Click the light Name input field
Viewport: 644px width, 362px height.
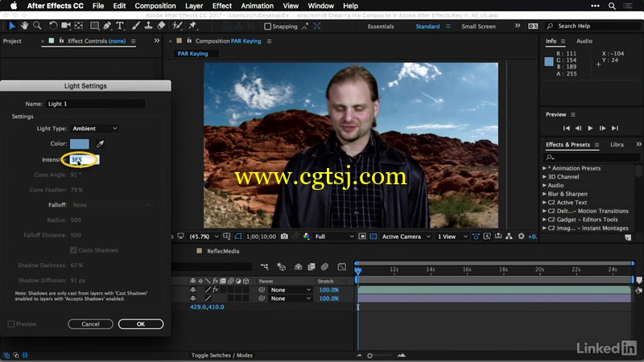coord(95,104)
